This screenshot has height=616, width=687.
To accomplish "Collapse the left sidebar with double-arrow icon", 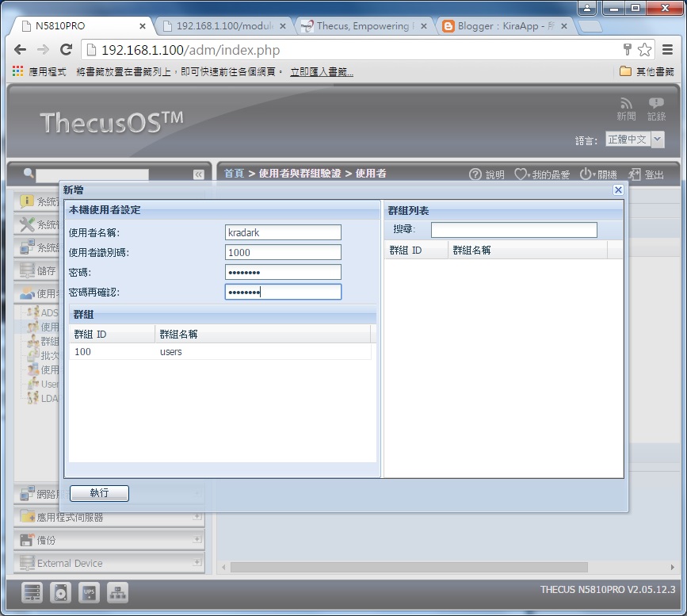I will (198, 174).
